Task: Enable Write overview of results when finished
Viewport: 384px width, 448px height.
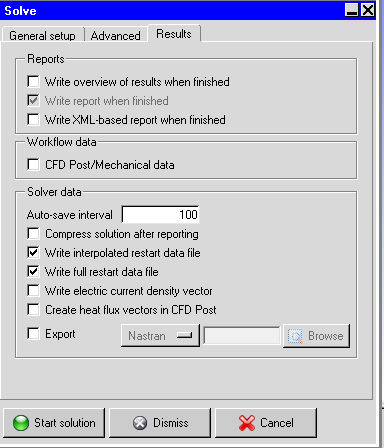Action: [x=33, y=82]
